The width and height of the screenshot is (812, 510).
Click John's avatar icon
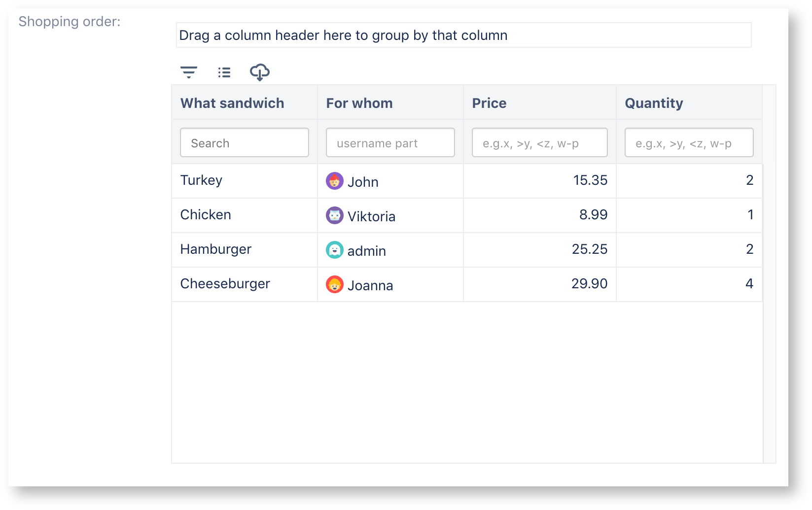click(x=335, y=181)
